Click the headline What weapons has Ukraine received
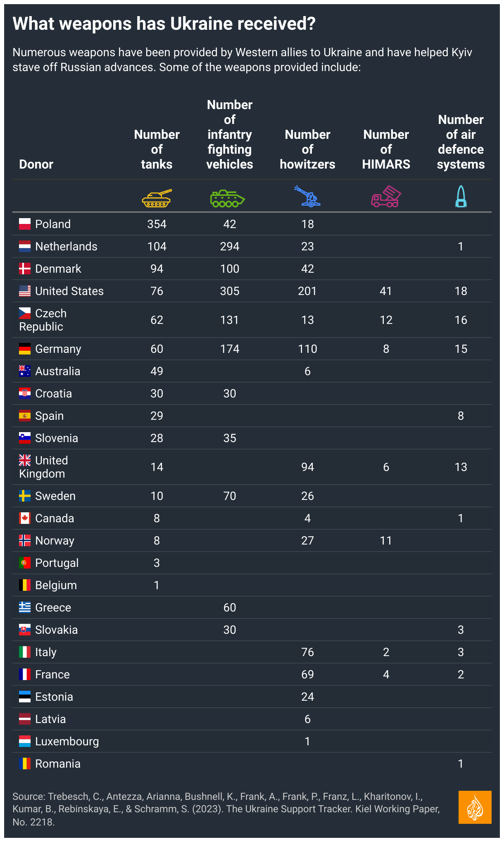Image resolution: width=504 pixels, height=842 pixels. pos(164,24)
